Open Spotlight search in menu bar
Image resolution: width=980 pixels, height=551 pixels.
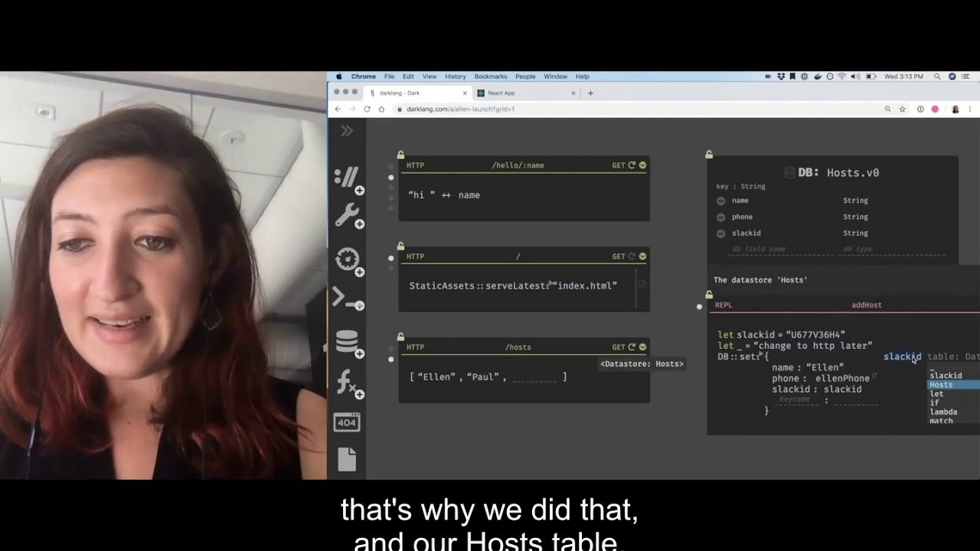click(x=937, y=77)
